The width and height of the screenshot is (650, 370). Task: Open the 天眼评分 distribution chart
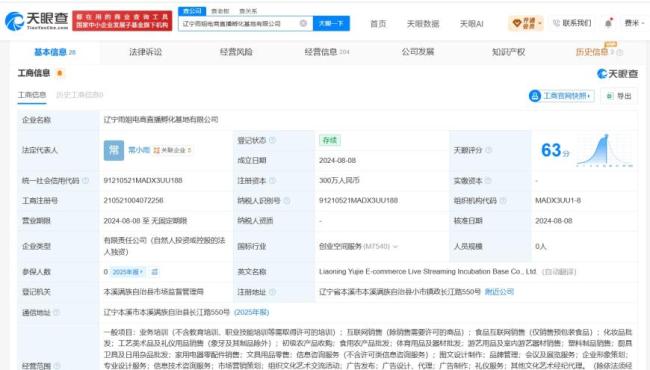click(605, 150)
